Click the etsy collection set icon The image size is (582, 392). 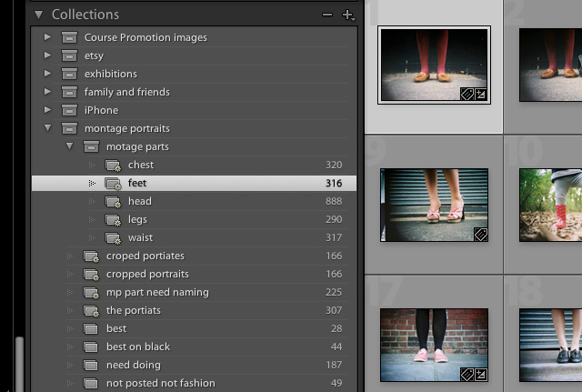pyautogui.click(x=69, y=55)
